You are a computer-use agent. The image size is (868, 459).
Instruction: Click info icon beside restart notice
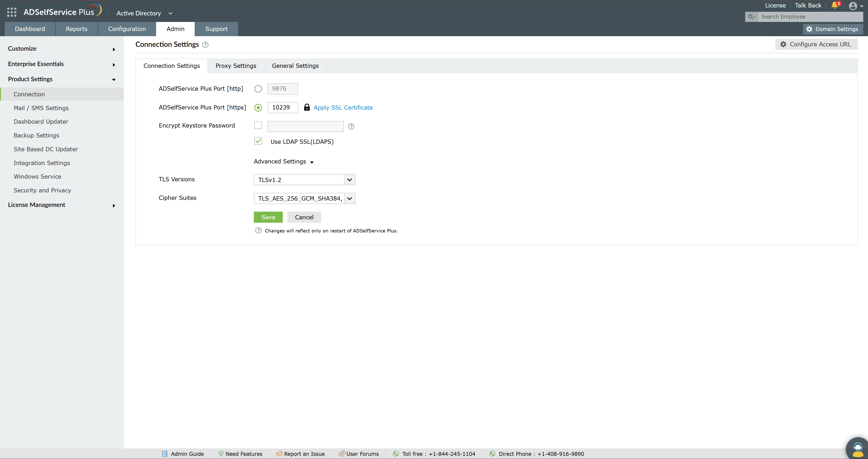click(258, 231)
